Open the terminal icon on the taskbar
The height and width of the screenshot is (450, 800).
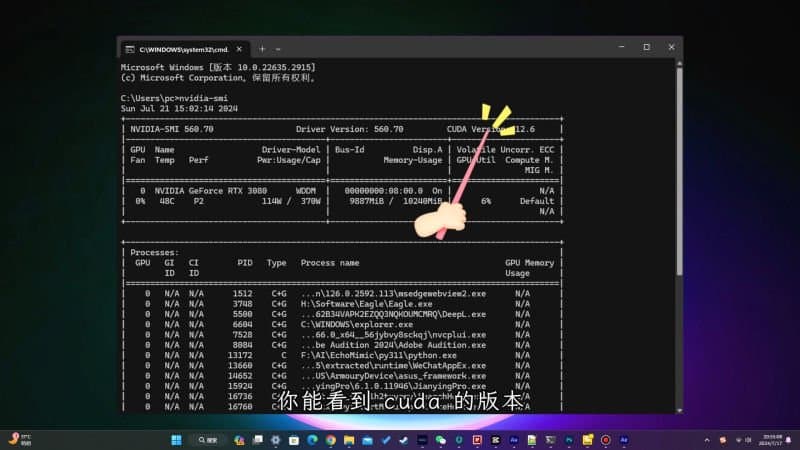(x=550, y=440)
